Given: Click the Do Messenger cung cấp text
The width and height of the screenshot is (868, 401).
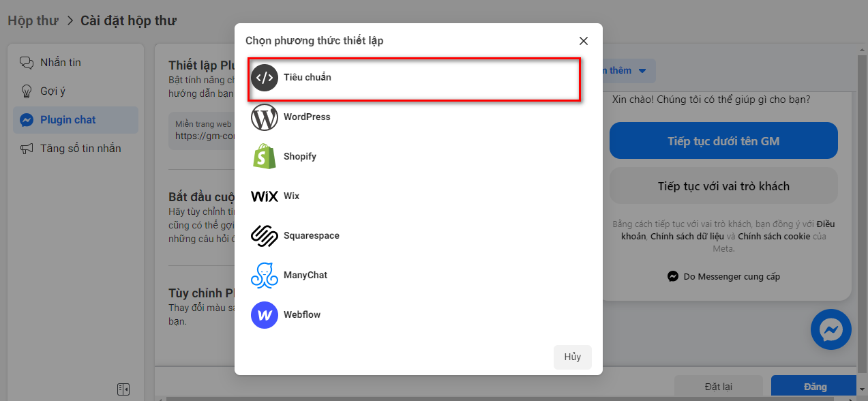Looking at the screenshot, I should (732, 277).
